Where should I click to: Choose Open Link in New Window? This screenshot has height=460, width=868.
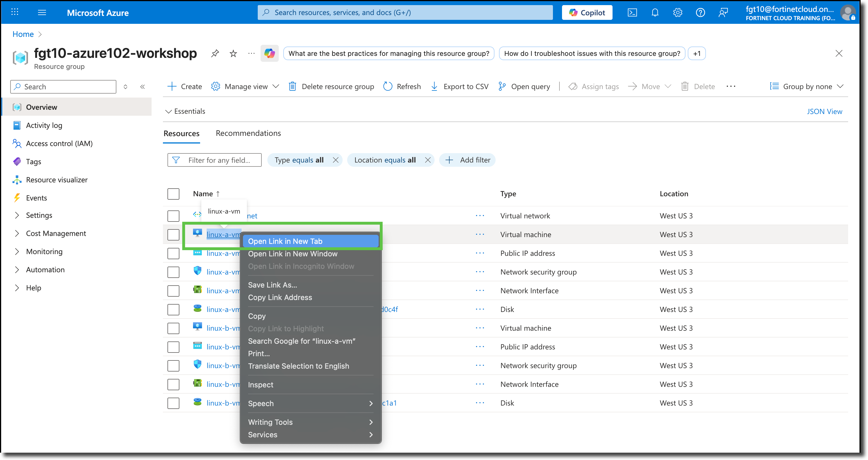click(x=292, y=254)
